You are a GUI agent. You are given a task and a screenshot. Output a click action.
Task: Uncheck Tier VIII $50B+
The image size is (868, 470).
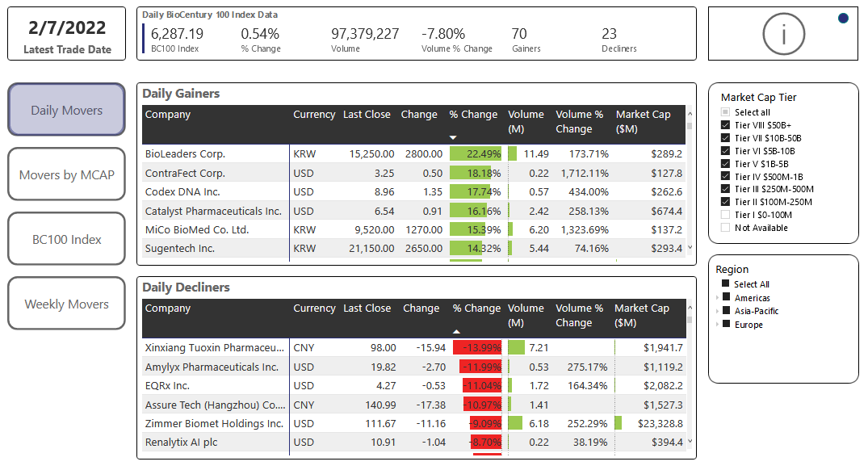pyautogui.click(x=725, y=125)
